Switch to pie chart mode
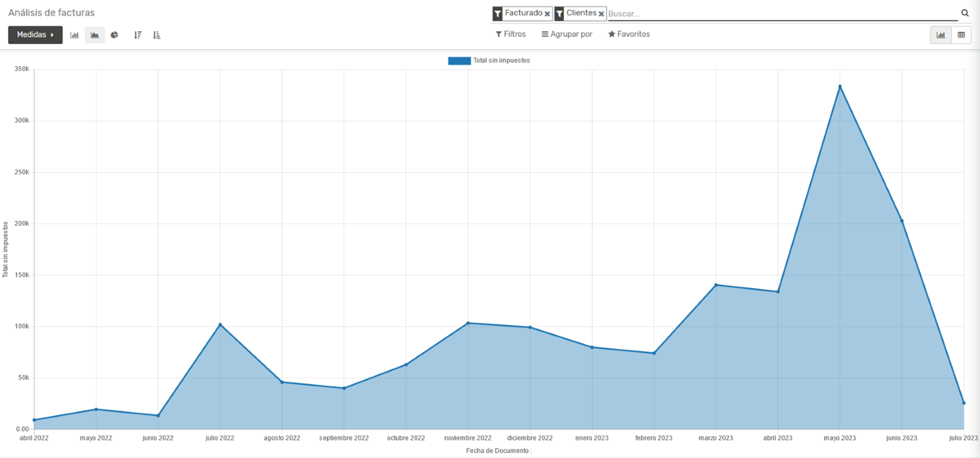The height and width of the screenshot is (458, 980). click(x=115, y=35)
